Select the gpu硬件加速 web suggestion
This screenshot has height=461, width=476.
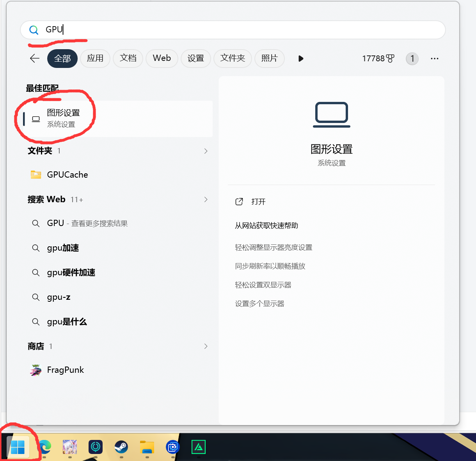(x=117, y=272)
